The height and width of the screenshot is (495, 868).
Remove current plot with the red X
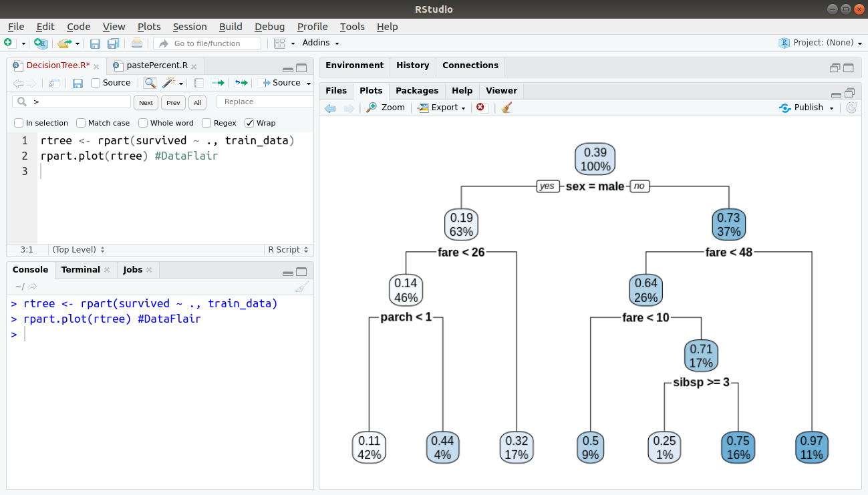pos(481,108)
